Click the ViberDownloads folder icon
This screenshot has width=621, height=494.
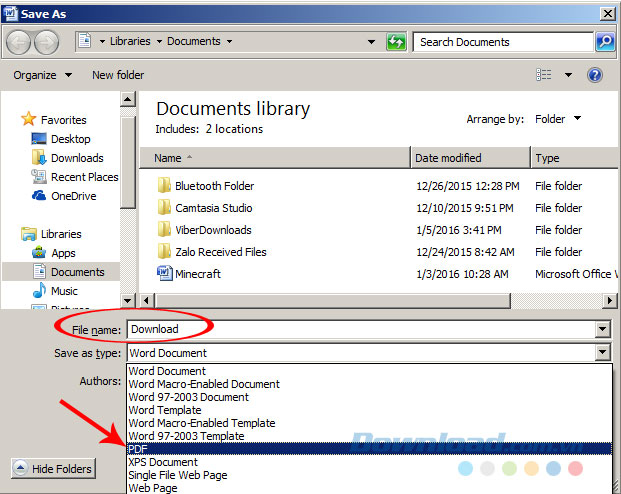click(164, 230)
